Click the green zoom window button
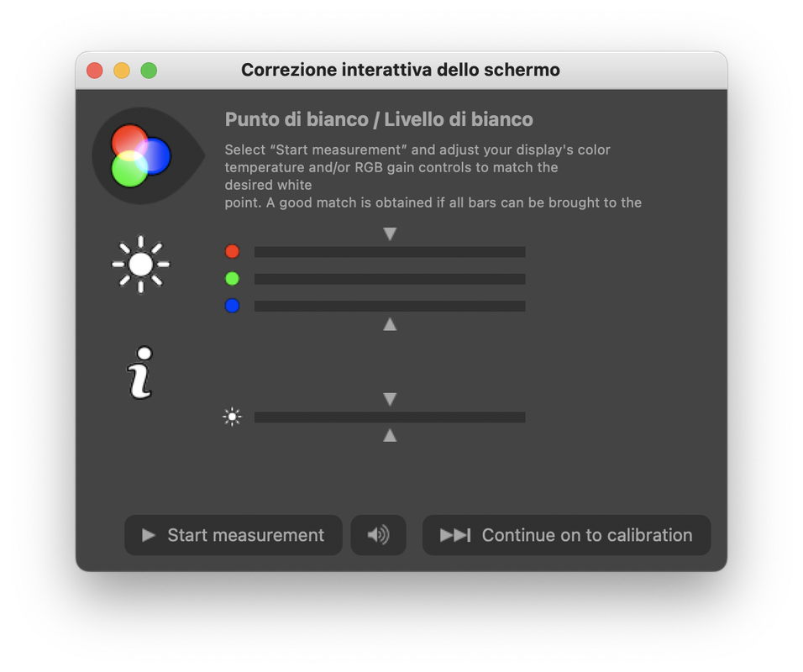Image resolution: width=803 pixels, height=672 pixels. 149,71
